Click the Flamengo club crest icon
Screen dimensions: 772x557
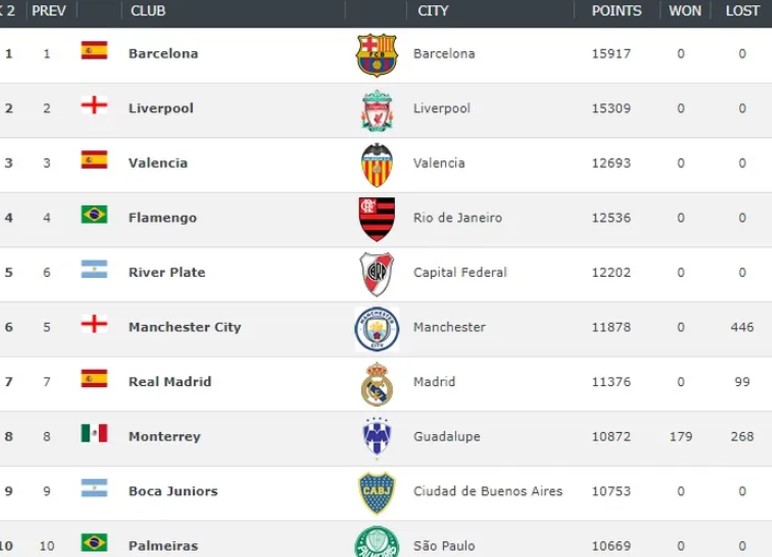[377, 218]
